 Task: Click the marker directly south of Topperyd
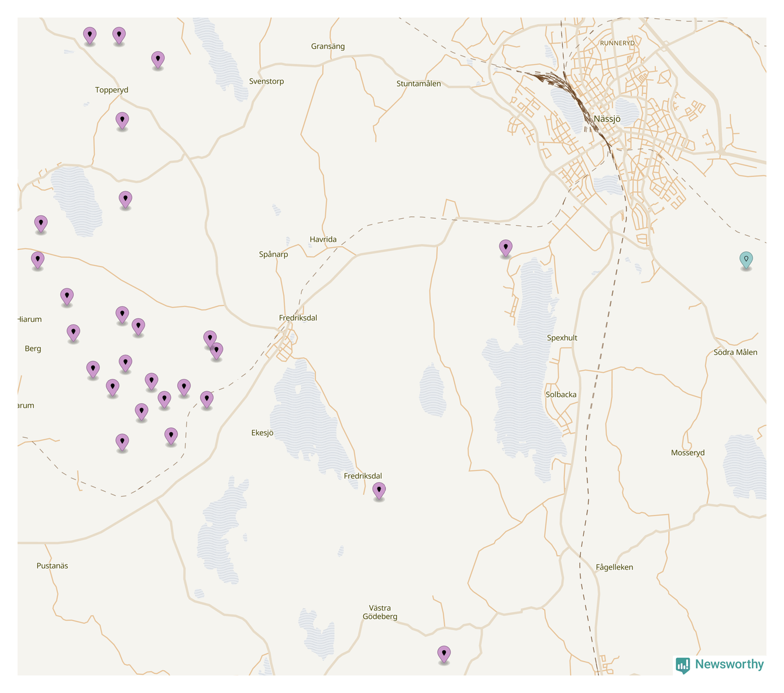coord(122,120)
